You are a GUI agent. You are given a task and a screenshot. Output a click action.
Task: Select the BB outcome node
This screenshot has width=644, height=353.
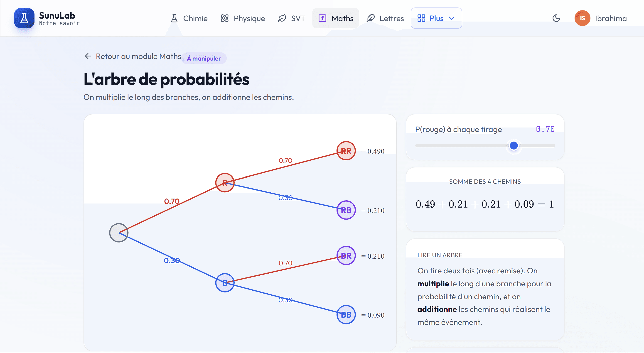346,315
